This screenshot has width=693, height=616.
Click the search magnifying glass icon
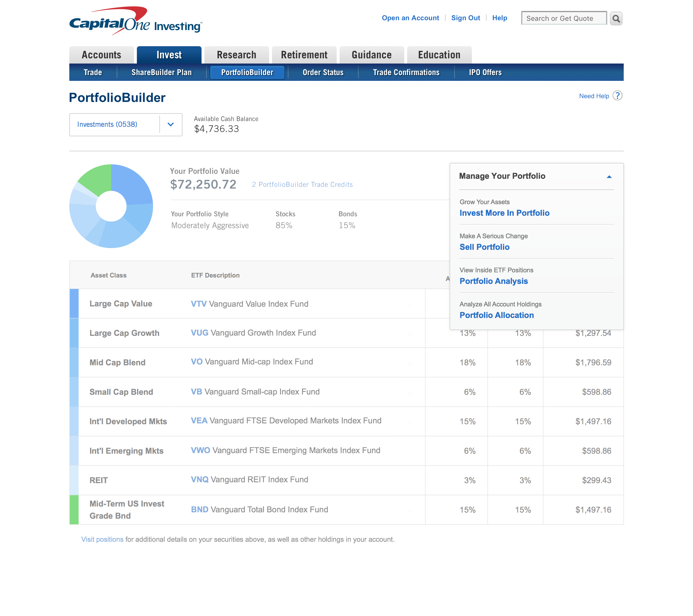tap(616, 18)
